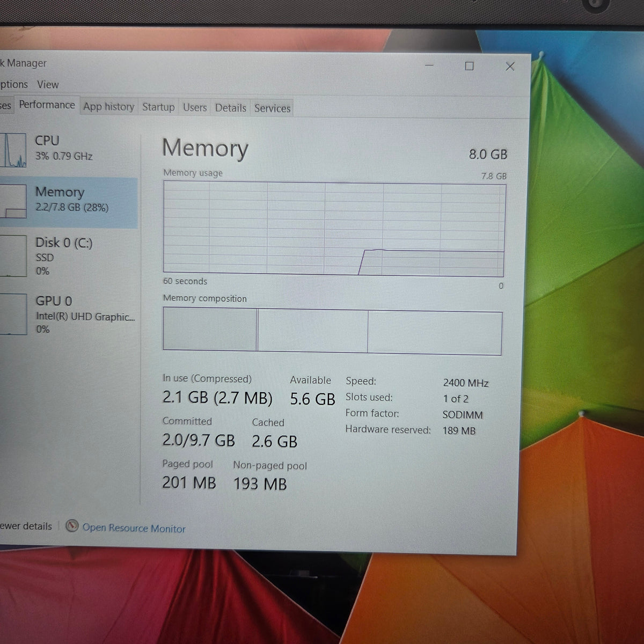Click the Non-paged pool 193 MB value
Viewport: 644px width, 644px height.
[x=260, y=484]
